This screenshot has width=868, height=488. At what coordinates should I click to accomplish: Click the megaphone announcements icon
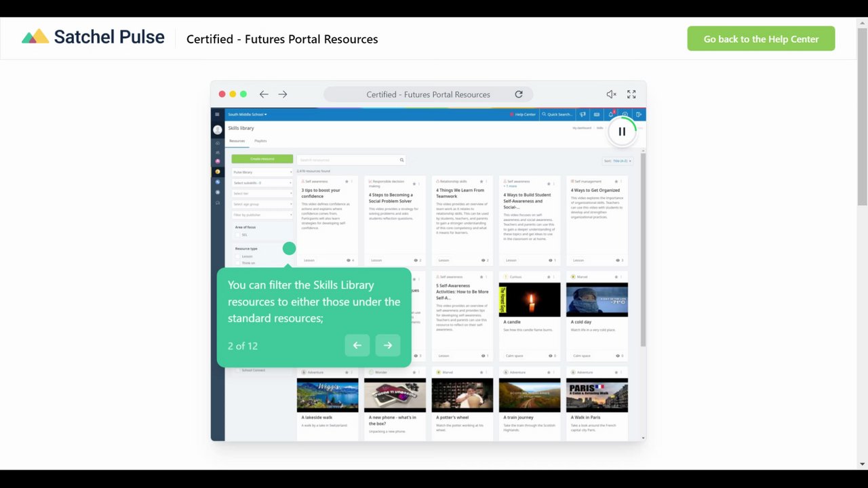click(583, 115)
